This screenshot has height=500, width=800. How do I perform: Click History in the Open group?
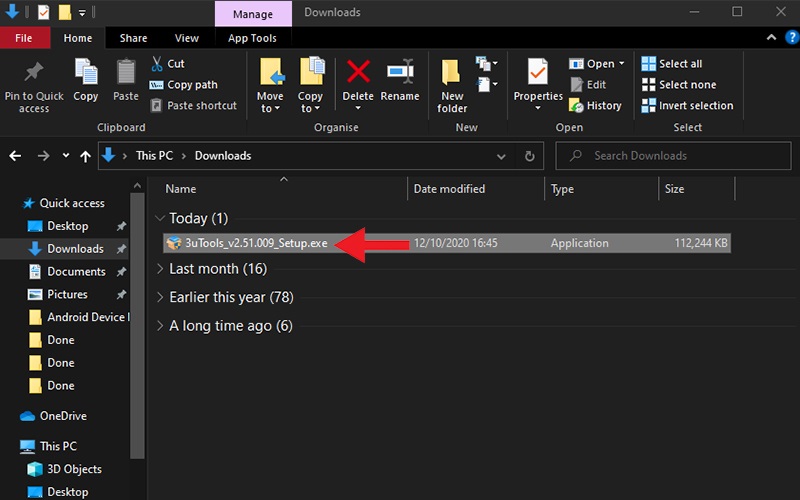[595, 106]
